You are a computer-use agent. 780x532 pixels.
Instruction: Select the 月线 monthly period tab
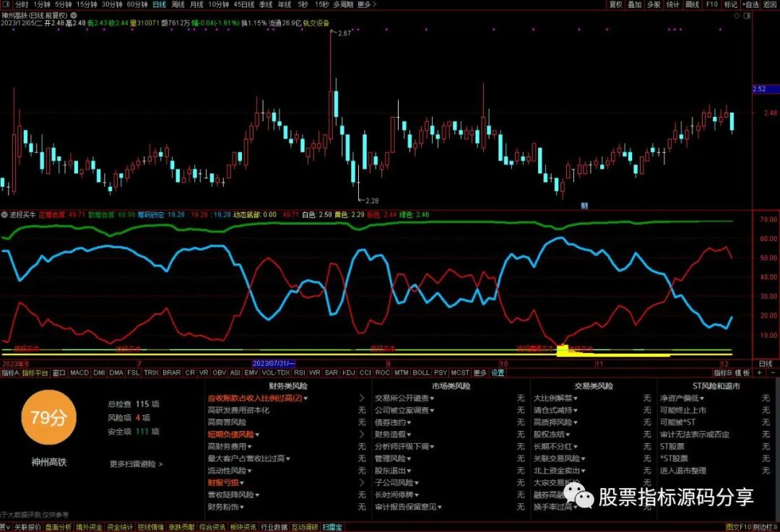tap(196, 4)
